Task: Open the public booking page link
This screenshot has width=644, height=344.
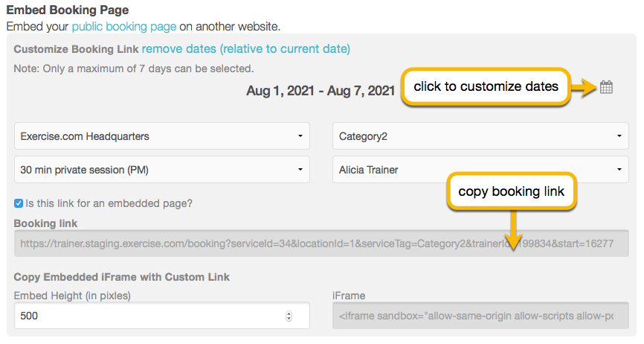Action: 124,27
